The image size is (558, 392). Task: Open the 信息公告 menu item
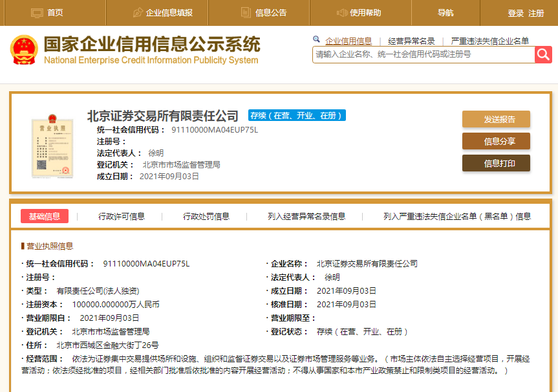tap(271, 13)
